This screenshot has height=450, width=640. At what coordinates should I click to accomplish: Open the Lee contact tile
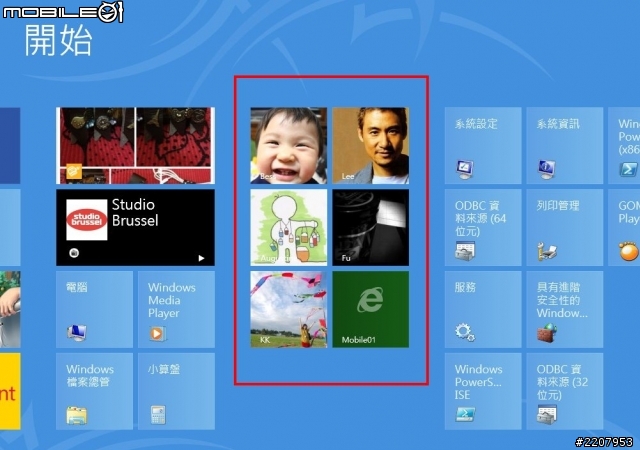point(371,145)
